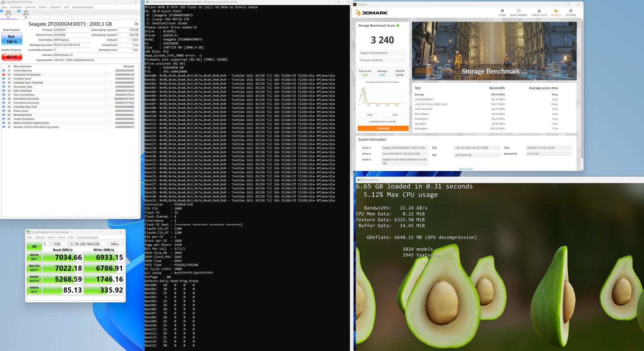
Task: Open the 3DMark Options gear
Action: [571, 13]
